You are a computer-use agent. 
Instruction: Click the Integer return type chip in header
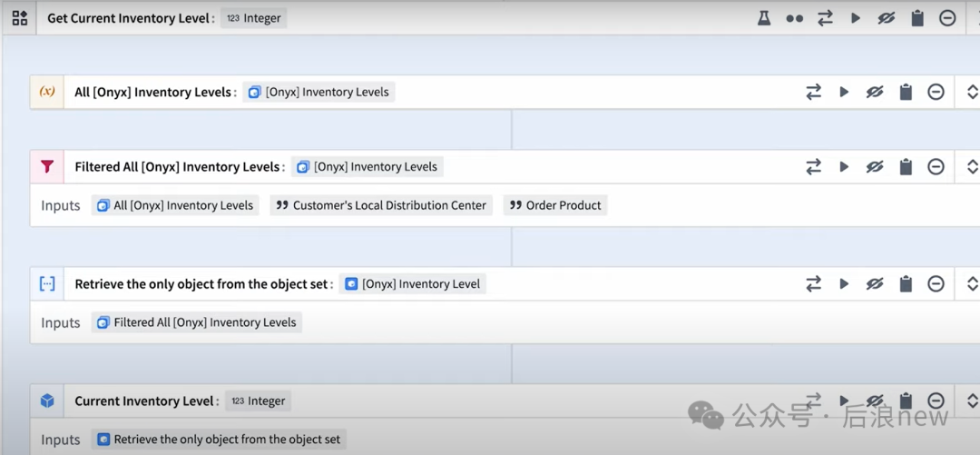point(254,18)
